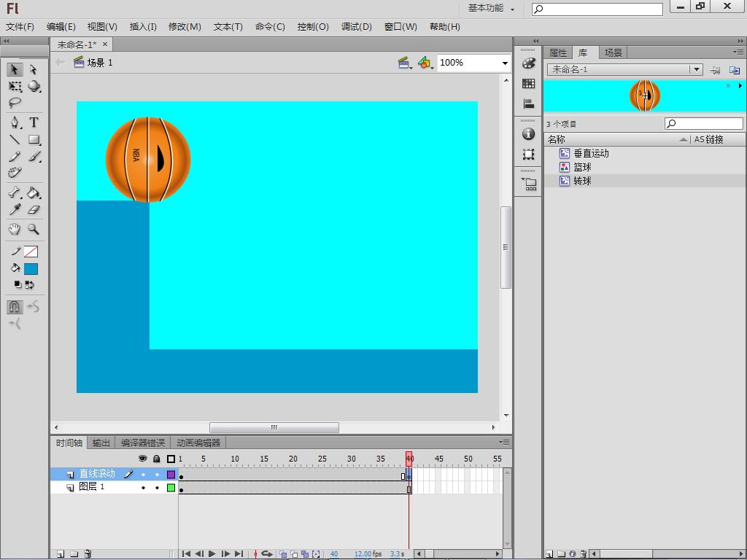Viewport: 747px width, 560px height.
Task: Select the Eraser tool
Action: pyautogui.click(x=34, y=209)
